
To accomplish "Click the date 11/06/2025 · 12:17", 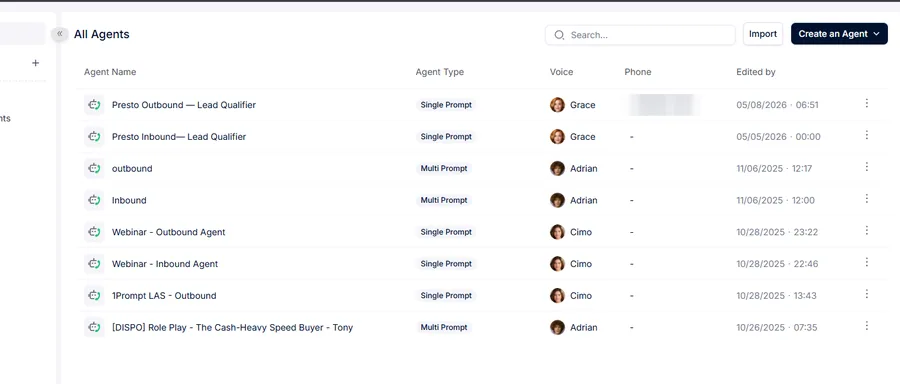I will 774,169.
